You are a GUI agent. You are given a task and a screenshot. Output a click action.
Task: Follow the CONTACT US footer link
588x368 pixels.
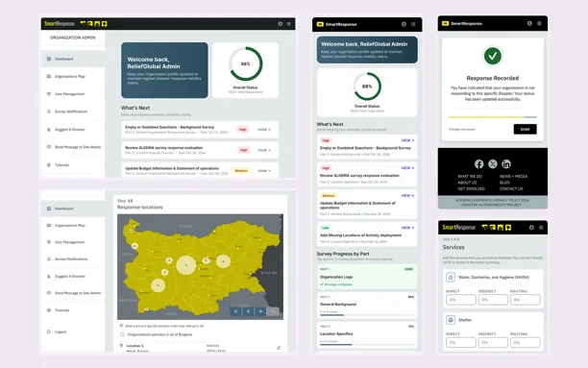click(511, 188)
